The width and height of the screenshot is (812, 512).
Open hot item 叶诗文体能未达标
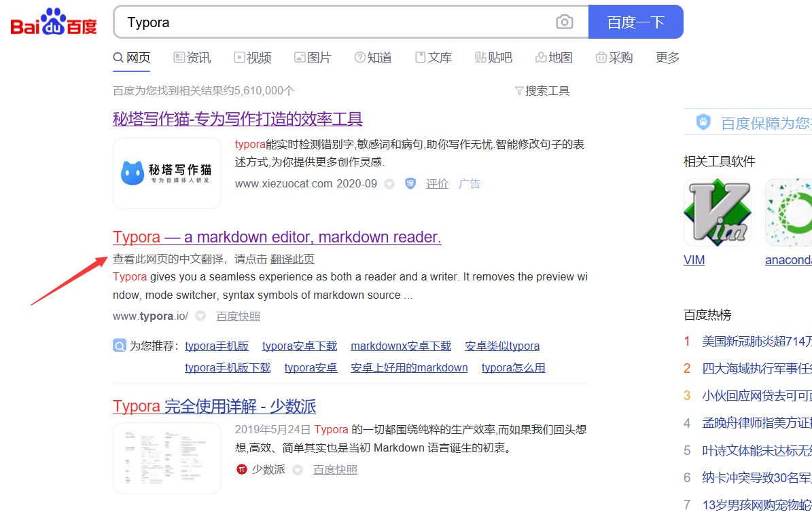pos(756,451)
